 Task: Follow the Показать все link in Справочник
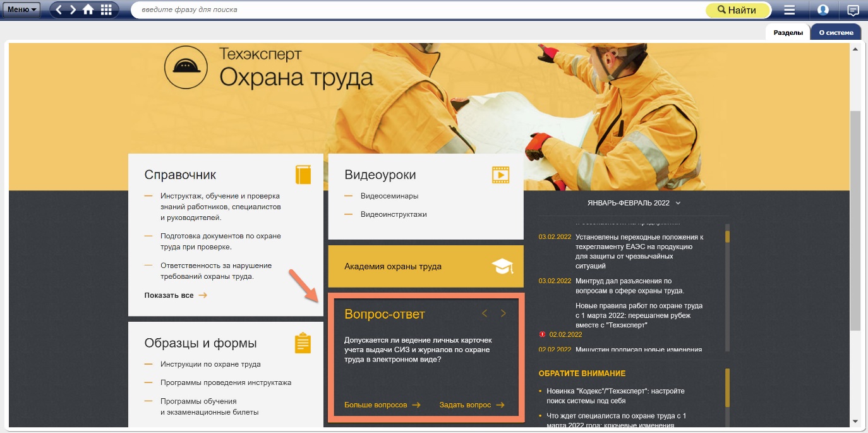tap(175, 295)
